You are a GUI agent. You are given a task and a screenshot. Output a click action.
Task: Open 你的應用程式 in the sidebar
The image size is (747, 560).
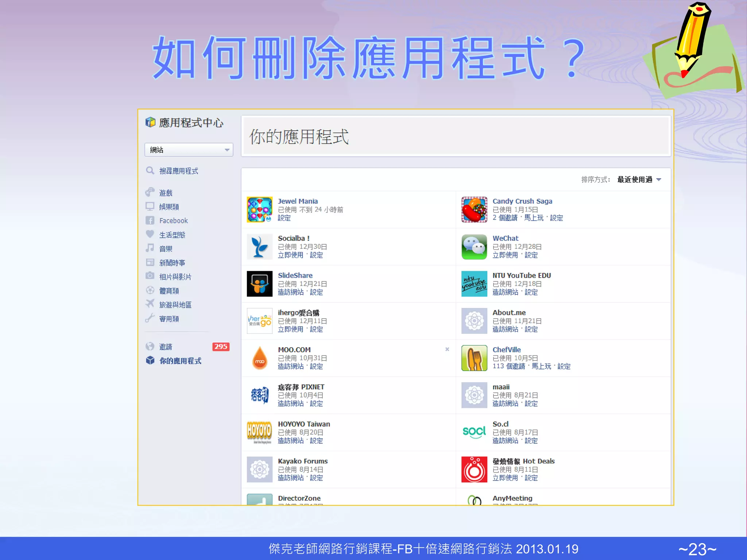tap(180, 361)
